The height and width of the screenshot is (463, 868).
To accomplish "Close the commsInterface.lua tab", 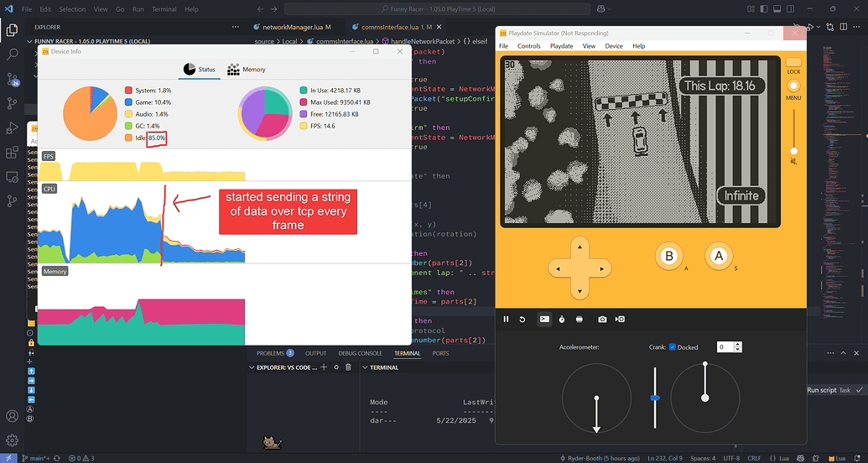I will click(439, 27).
